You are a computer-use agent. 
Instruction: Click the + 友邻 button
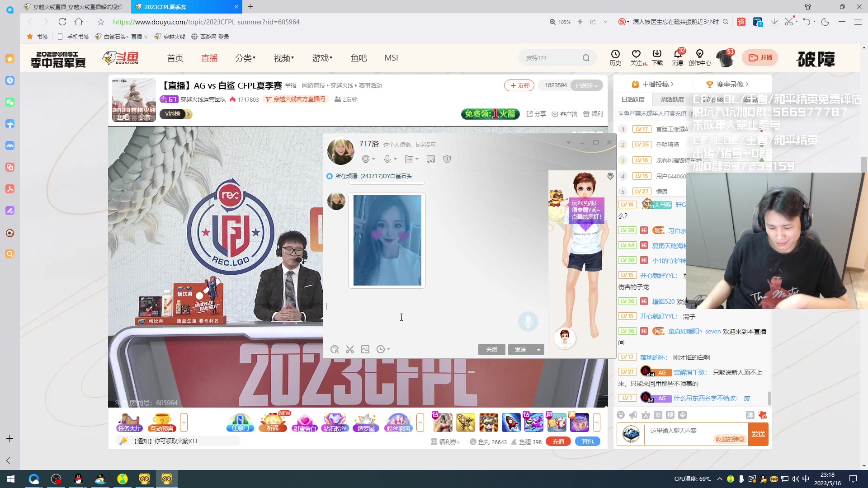click(x=519, y=85)
